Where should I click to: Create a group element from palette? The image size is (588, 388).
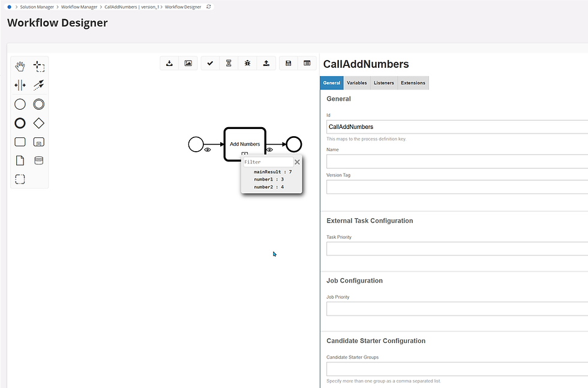tap(20, 179)
